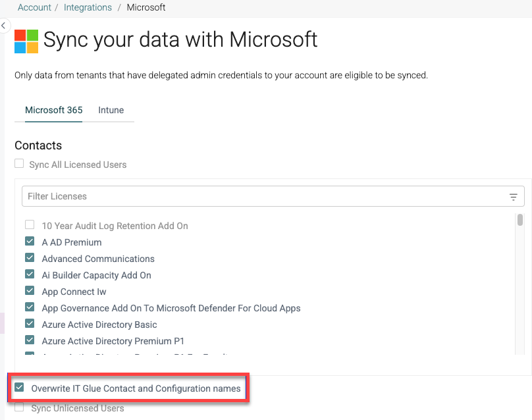
Task: Click the filter icon in license search
Action: click(513, 197)
